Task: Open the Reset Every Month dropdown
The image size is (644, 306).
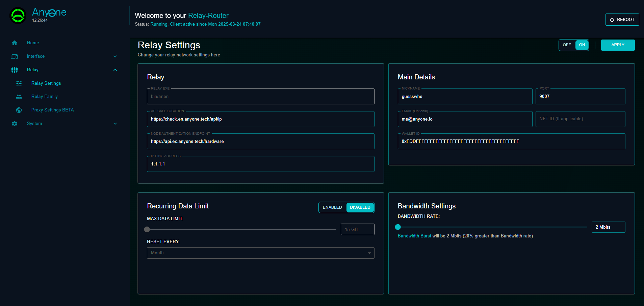Action: 260,253
